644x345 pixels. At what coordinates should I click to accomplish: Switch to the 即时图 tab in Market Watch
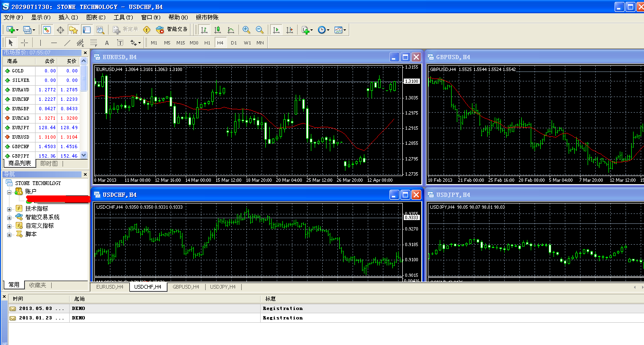[x=49, y=163]
